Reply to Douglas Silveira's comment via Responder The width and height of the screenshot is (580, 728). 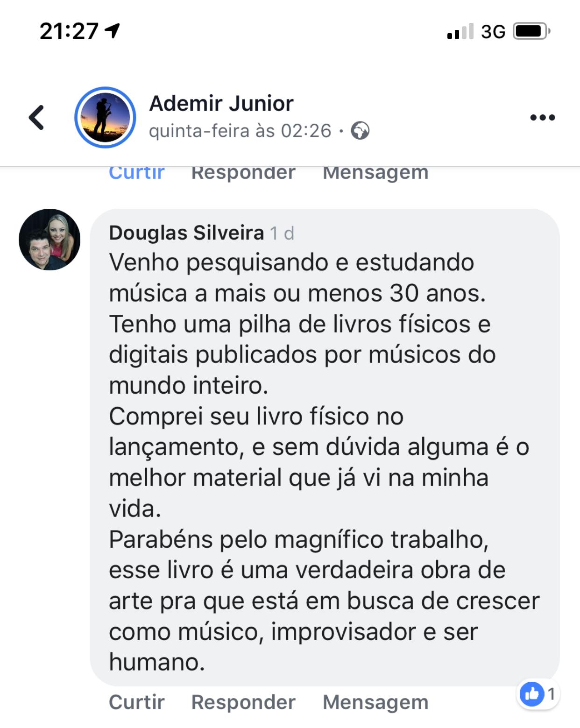point(243,702)
